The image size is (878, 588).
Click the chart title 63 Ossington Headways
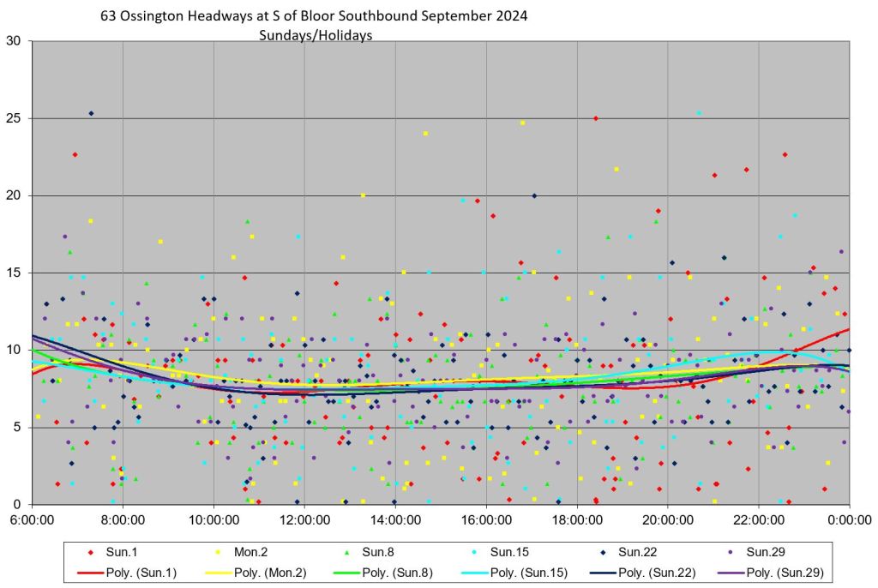pyautogui.click(x=313, y=16)
